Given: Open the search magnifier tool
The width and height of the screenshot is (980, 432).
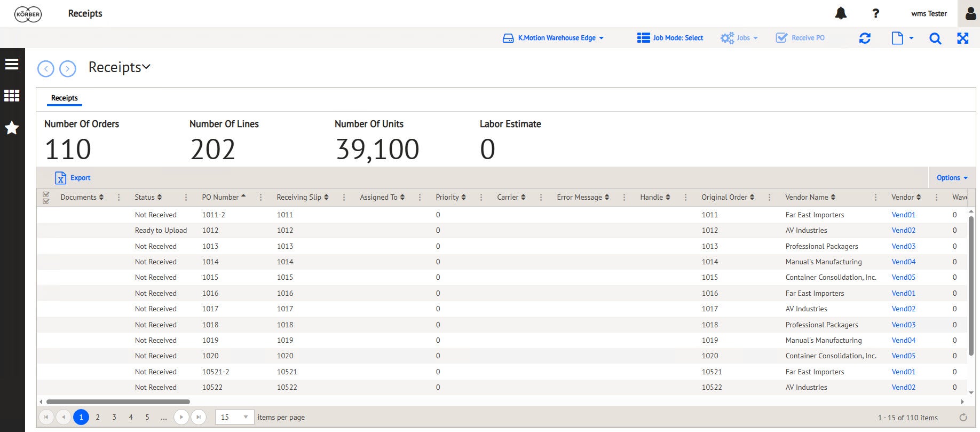Looking at the screenshot, I should [935, 38].
